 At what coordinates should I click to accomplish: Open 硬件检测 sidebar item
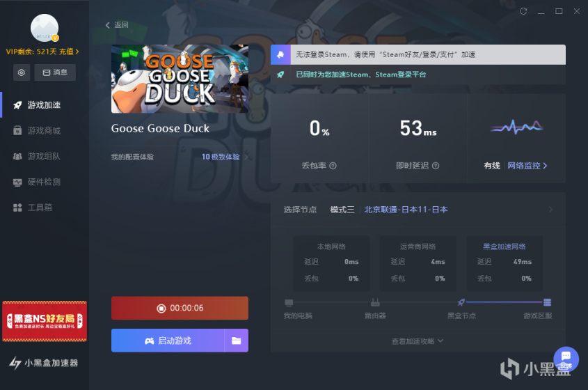44,182
